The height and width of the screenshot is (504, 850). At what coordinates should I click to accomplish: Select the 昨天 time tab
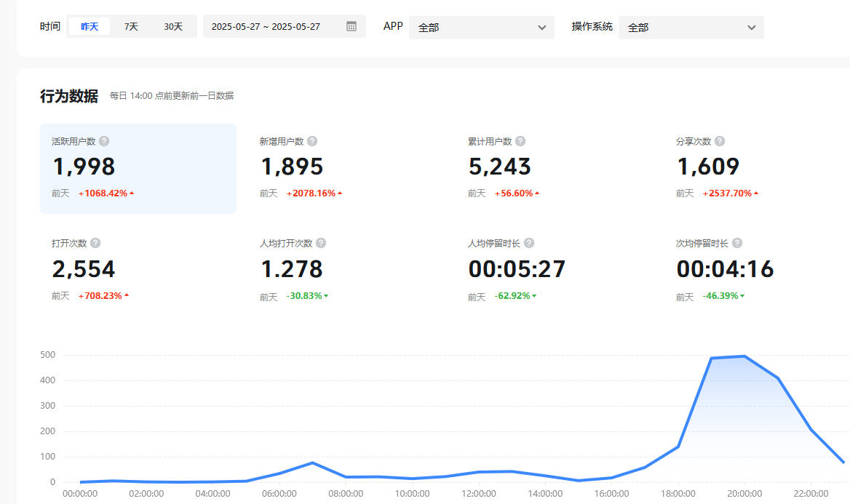(90, 26)
